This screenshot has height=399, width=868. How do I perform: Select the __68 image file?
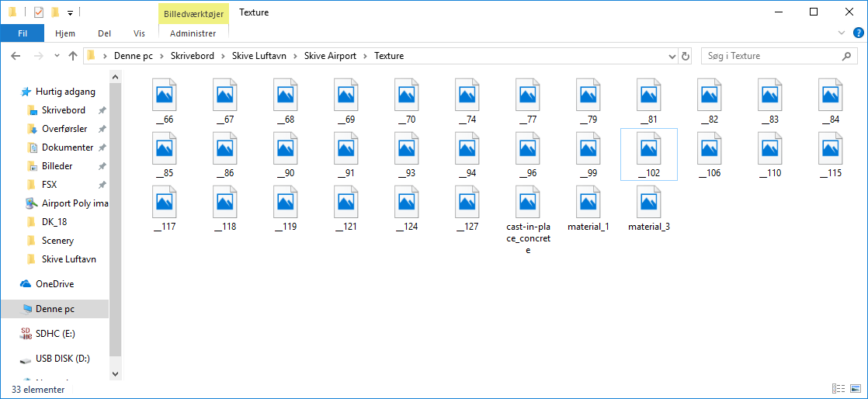pos(286,101)
